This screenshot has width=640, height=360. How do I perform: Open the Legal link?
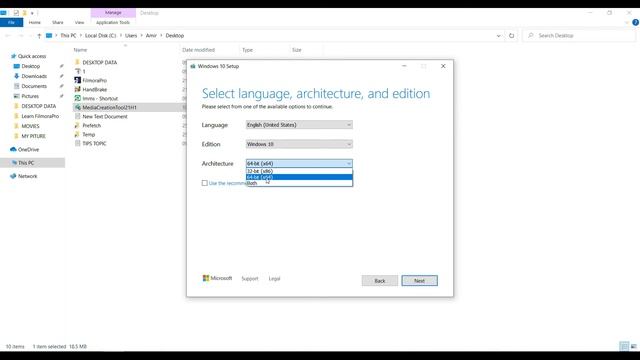(x=274, y=279)
